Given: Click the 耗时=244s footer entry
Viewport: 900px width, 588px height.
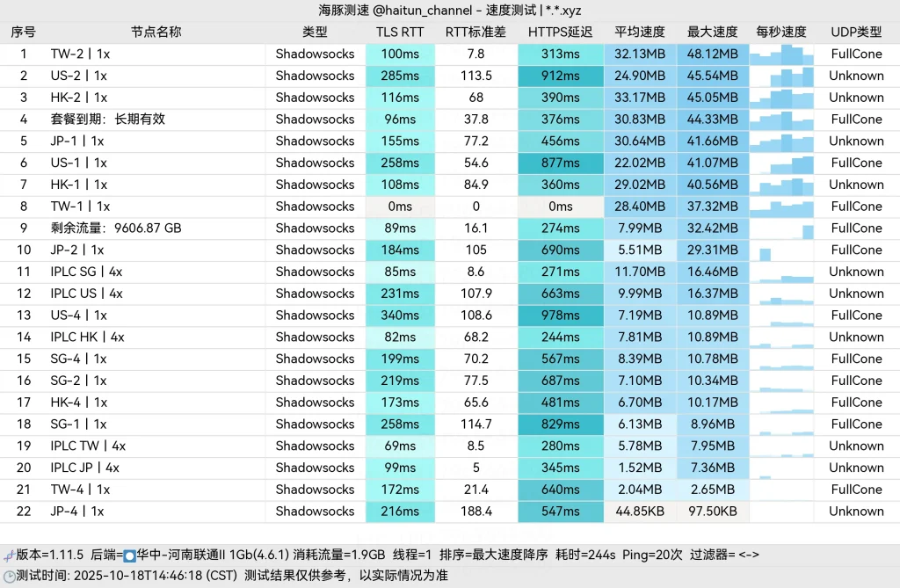Looking at the screenshot, I should click(585, 555).
